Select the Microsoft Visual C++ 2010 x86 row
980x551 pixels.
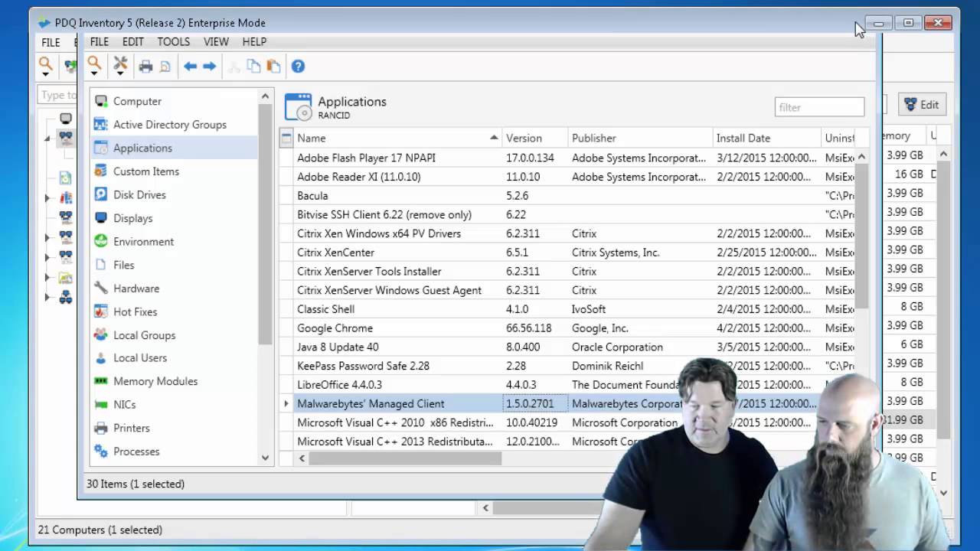(x=567, y=422)
